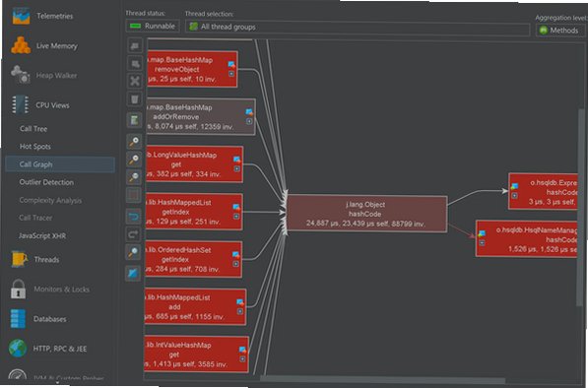Click the show incoming calls toolbar icon
The height and width of the screenshot is (388, 588).
[x=135, y=64]
